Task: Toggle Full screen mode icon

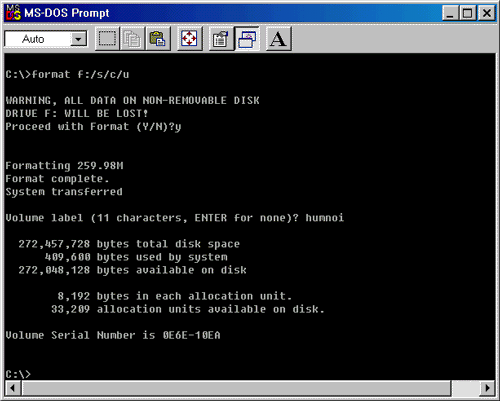Action: pos(189,39)
